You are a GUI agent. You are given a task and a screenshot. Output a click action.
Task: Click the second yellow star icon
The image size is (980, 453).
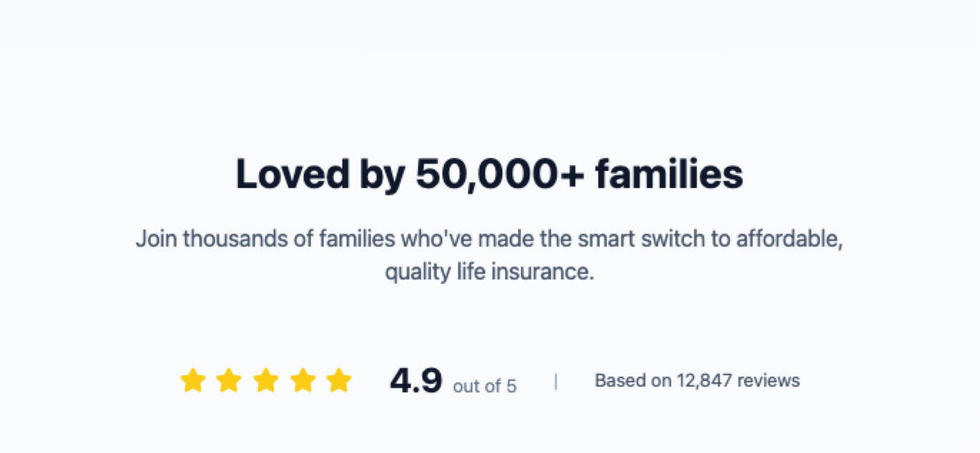click(229, 380)
